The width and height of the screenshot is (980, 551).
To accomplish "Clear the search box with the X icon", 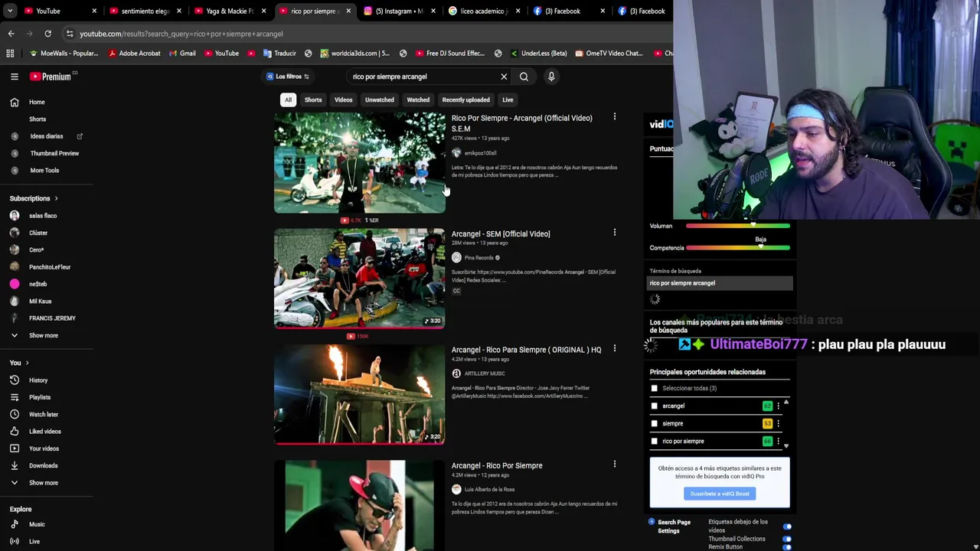I will click(504, 77).
